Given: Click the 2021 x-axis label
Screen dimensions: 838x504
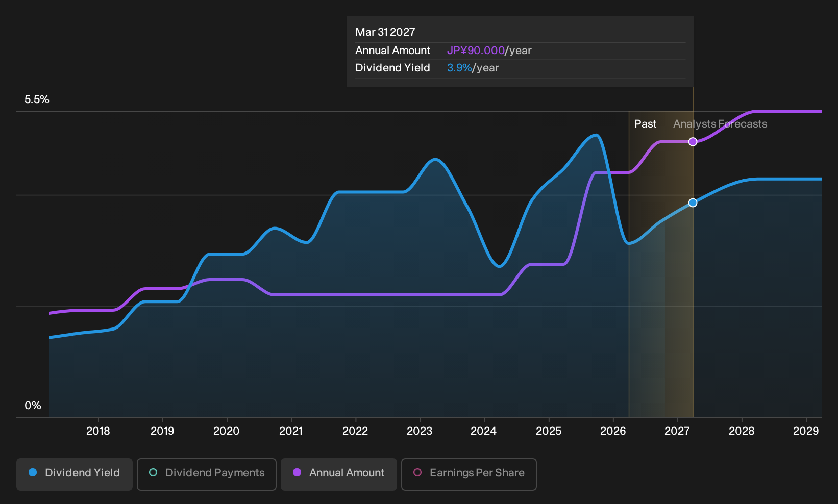Looking at the screenshot, I should [291, 431].
